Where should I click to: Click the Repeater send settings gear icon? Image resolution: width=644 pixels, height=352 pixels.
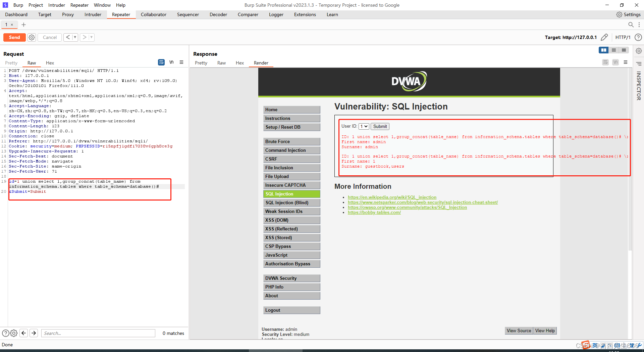32,37
